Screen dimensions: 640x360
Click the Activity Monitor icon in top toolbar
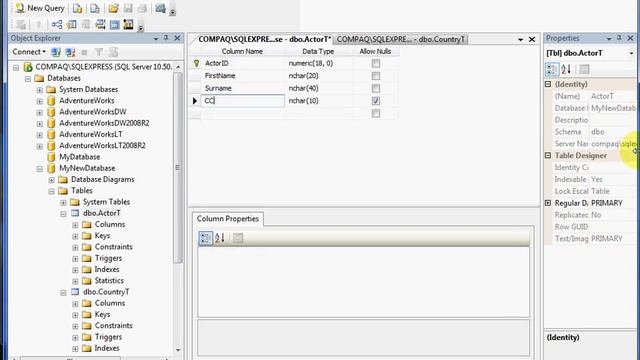click(160, 8)
